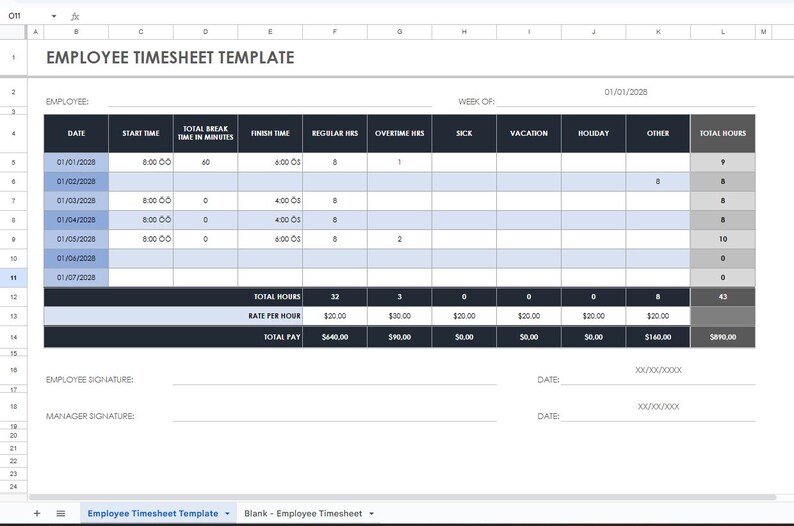Select the VACATION header cell
794x526 pixels.
[x=529, y=134]
